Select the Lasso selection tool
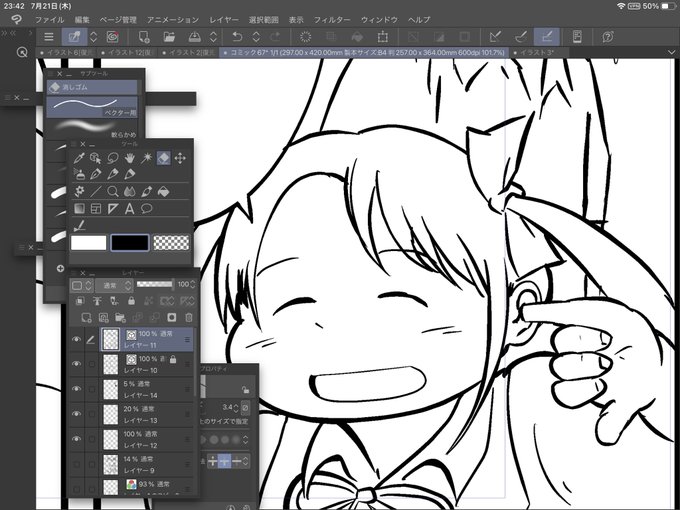680x510 pixels. pyautogui.click(x=113, y=158)
